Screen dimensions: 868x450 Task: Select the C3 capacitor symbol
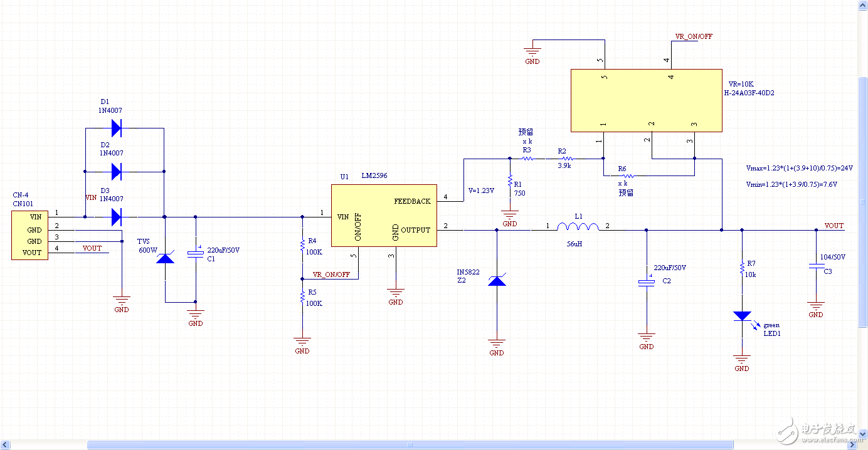816,266
